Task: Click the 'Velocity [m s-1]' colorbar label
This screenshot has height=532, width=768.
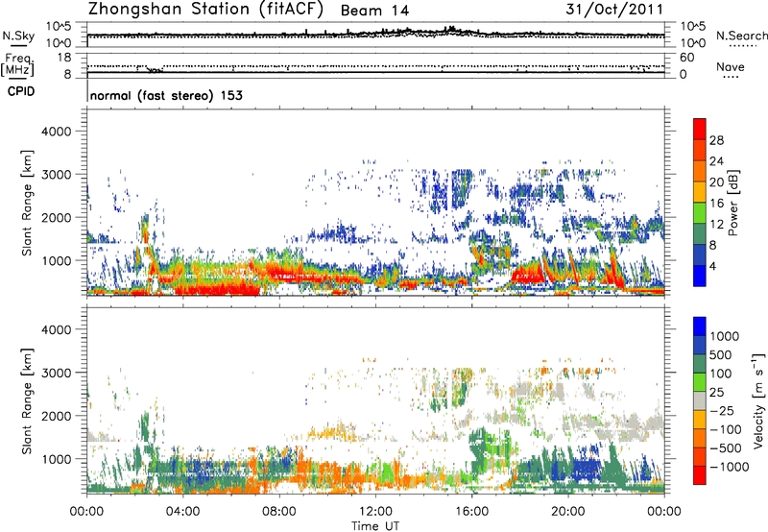Action: pyautogui.click(x=758, y=400)
